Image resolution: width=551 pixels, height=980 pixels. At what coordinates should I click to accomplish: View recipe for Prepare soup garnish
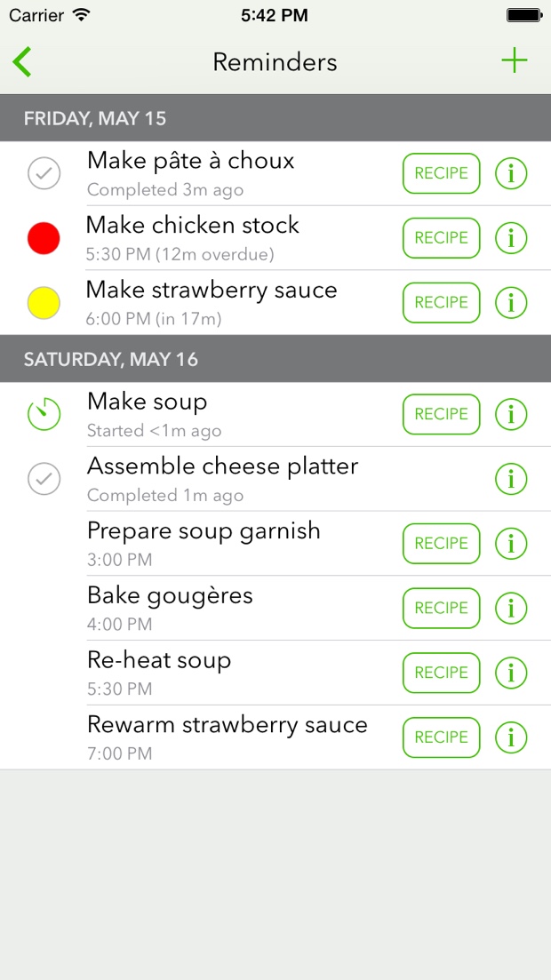click(x=441, y=544)
